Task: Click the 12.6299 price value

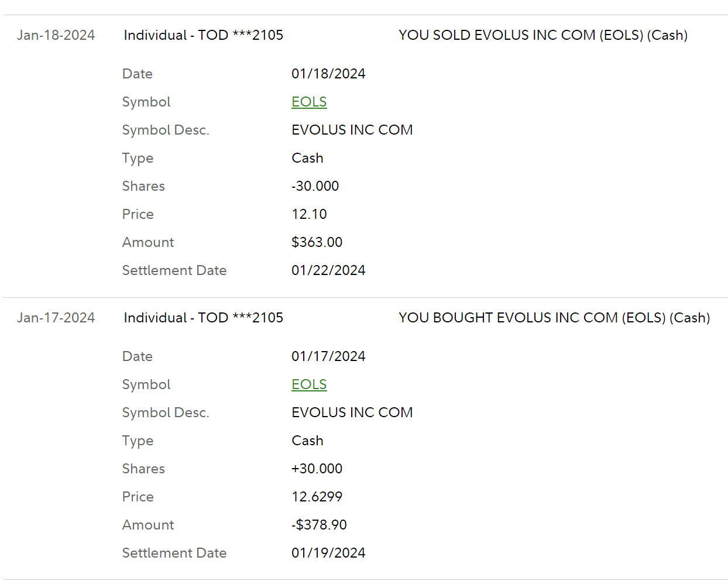Action: [317, 497]
